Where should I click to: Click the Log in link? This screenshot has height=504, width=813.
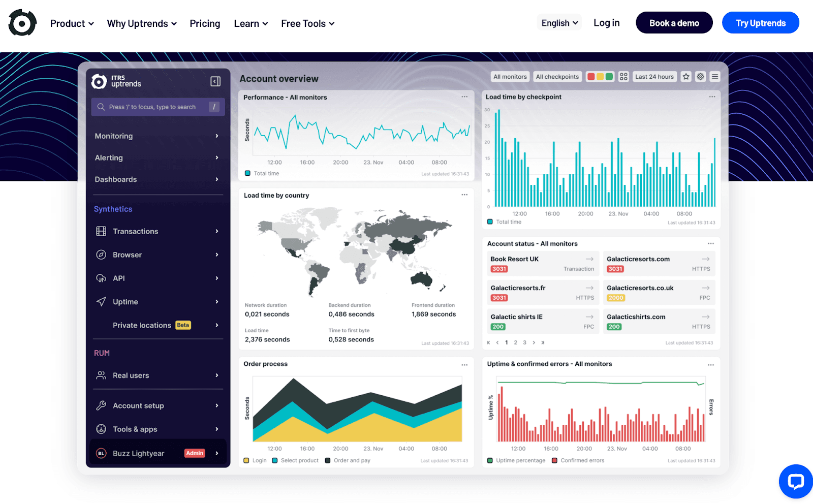tap(607, 23)
